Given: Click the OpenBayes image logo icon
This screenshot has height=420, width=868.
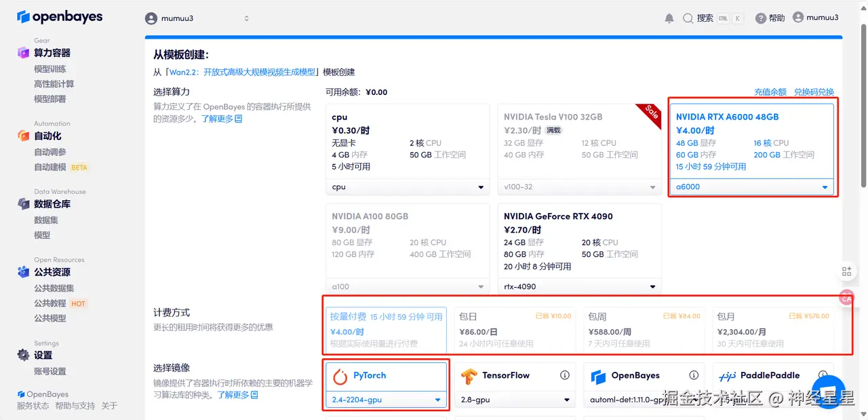Looking at the screenshot, I should point(598,377).
